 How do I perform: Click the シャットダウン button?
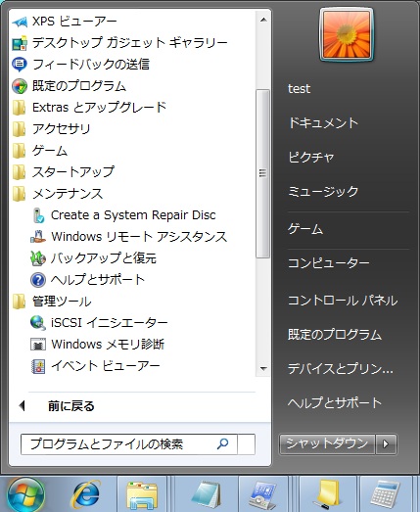[x=327, y=443]
